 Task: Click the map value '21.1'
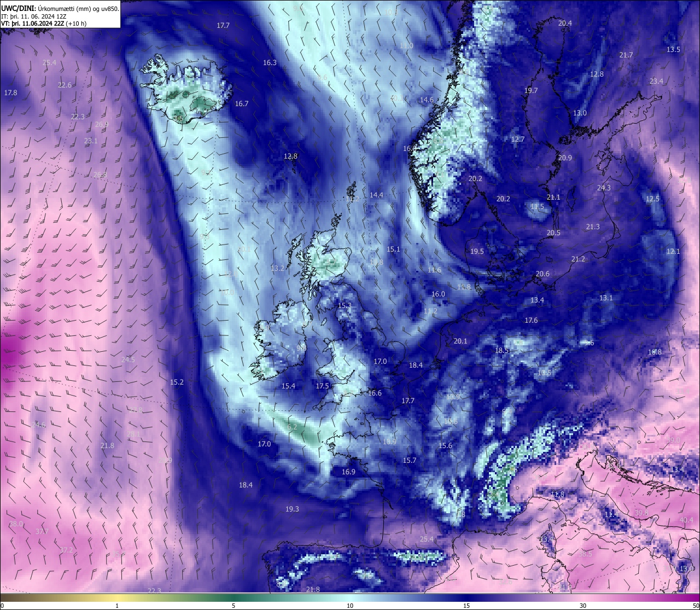[553, 197]
